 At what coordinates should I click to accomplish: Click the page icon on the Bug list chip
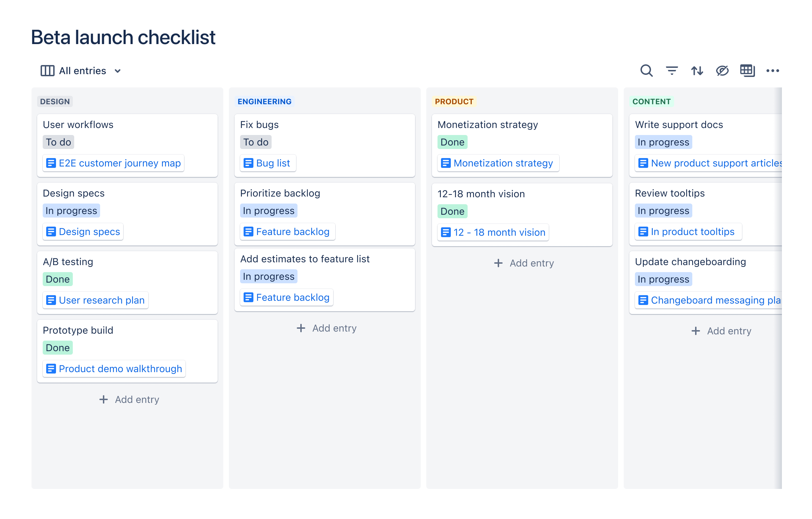click(248, 163)
